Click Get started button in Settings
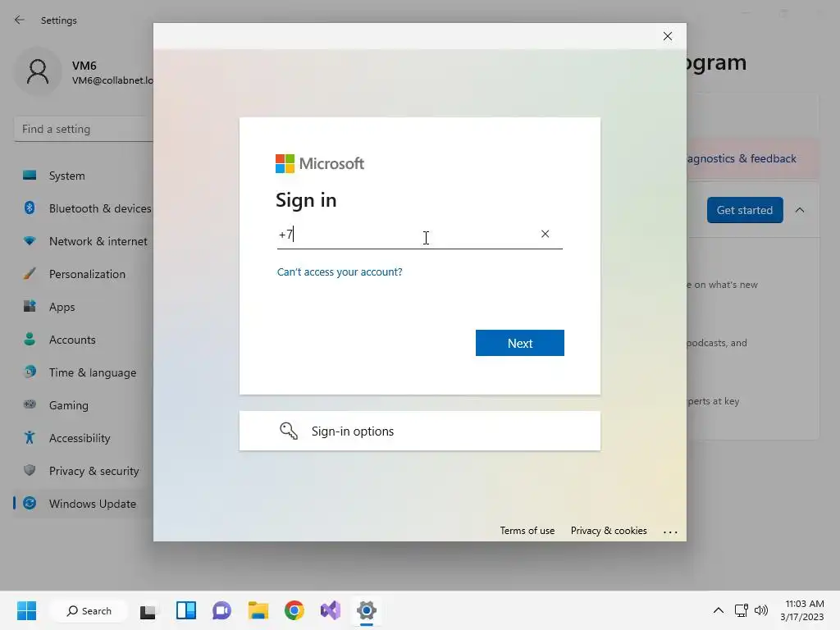Image resolution: width=840 pixels, height=630 pixels. pos(745,210)
